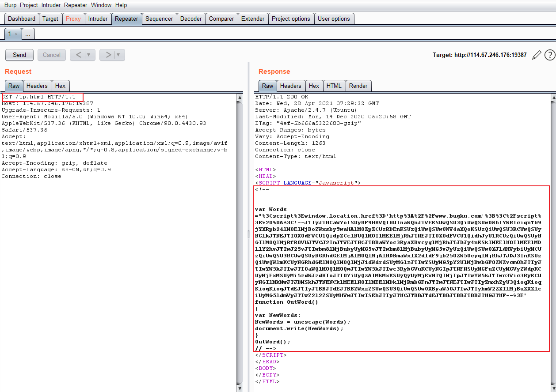Open the help question mark icon
556x392 pixels.
tap(549, 55)
